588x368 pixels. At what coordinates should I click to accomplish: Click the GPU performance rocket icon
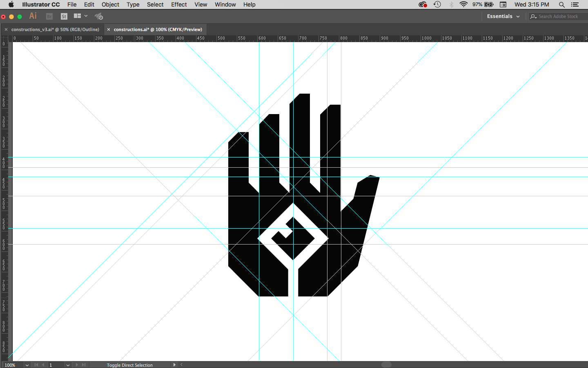[99, 16]
